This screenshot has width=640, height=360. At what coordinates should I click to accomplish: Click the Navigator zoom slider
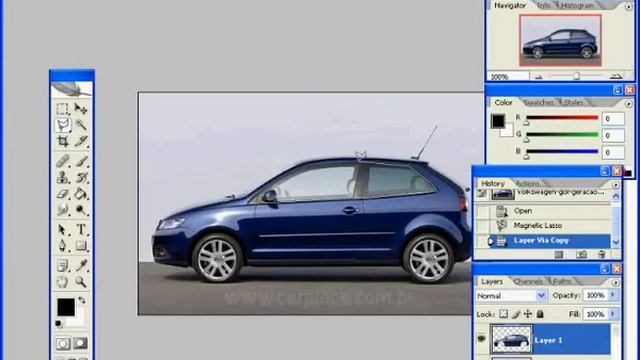576,76
